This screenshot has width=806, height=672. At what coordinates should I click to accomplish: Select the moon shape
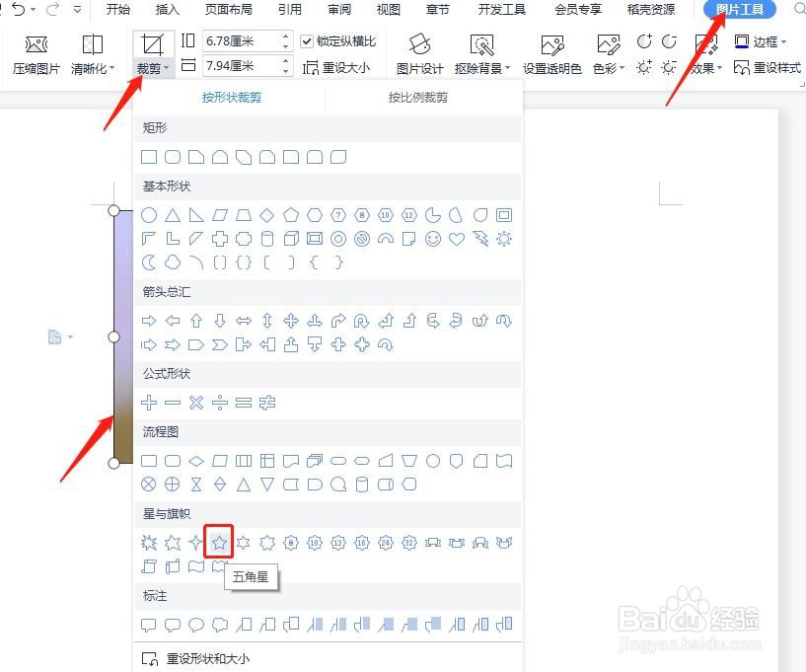(149, 262)
